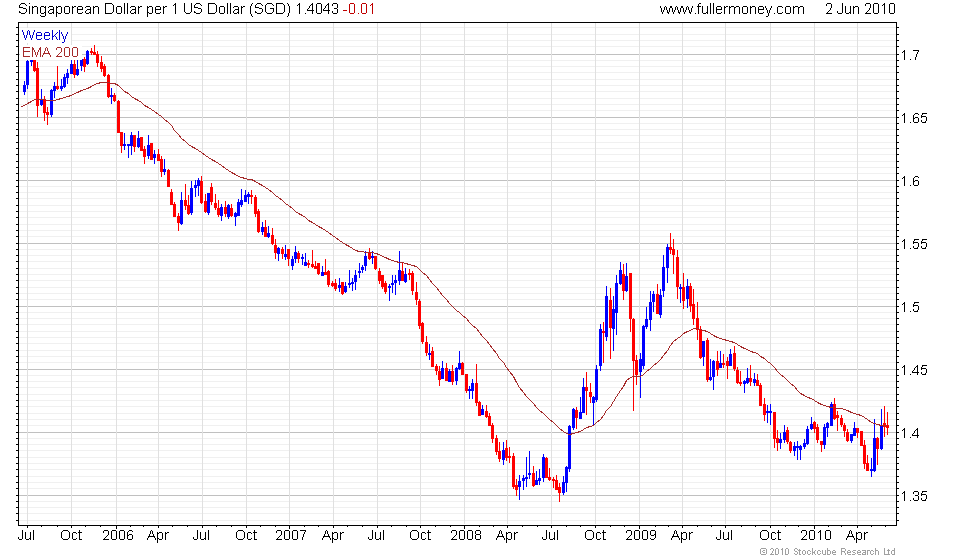Click the date 2 Jun 2010

(x=861, y=9)
